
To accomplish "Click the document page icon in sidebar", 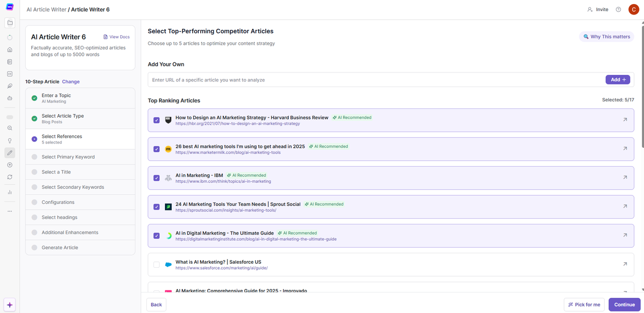I will [x=10, y=62].
